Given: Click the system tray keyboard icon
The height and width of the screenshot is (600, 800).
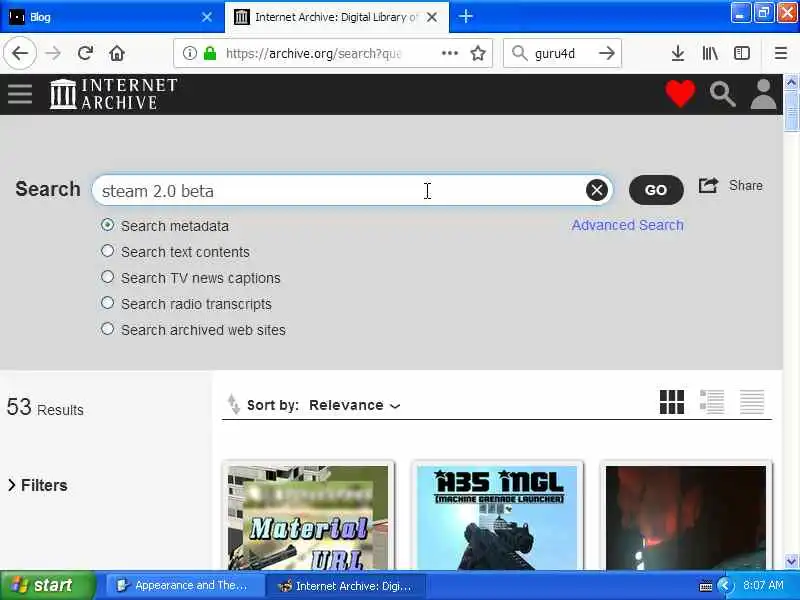Looking at the screenshot, I should pyautogui.click(x=706, y=586).
